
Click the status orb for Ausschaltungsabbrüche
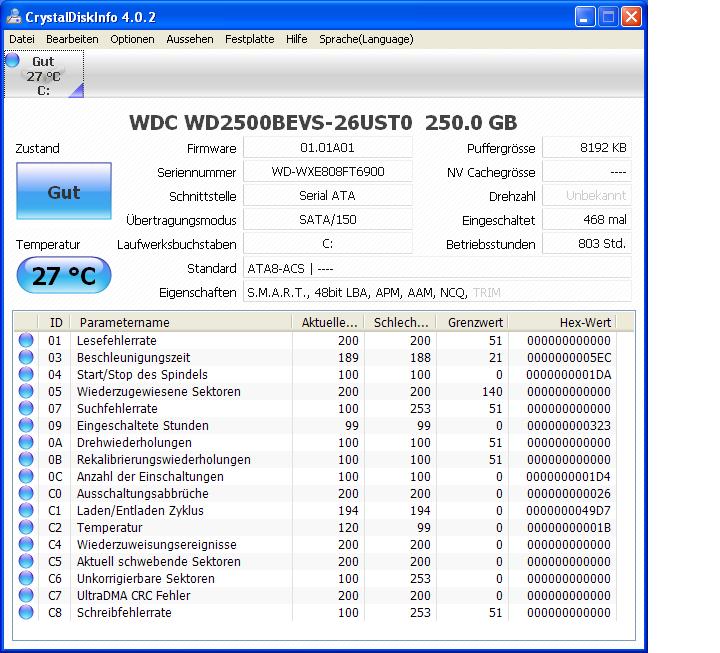[x=26, y=493]
